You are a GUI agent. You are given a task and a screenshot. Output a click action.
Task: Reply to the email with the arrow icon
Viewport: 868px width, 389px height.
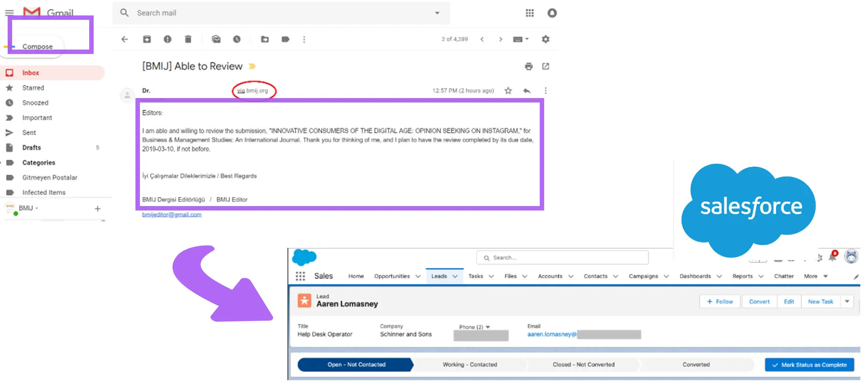527,91
